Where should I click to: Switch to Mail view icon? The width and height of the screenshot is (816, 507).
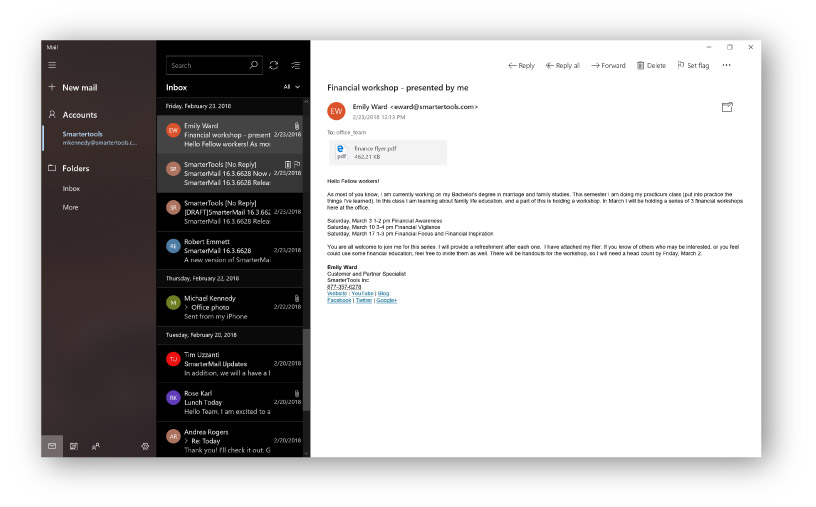point(52,446)
